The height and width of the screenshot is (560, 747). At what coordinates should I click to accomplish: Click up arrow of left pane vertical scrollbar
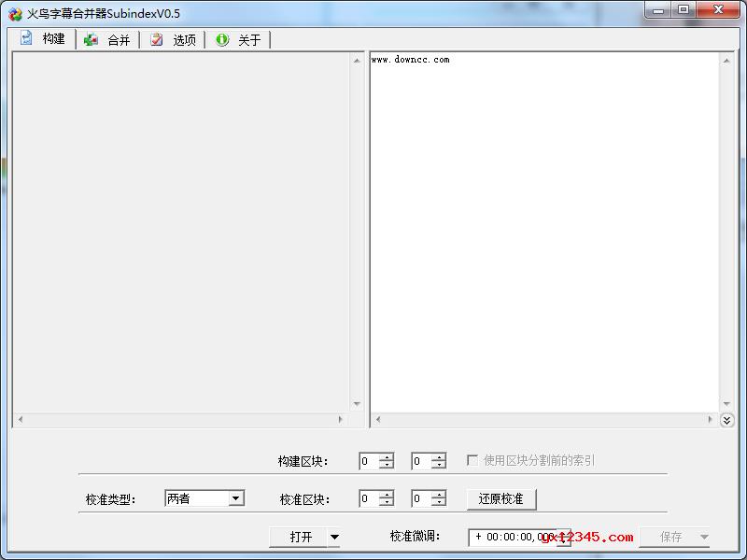coord(357,61)
